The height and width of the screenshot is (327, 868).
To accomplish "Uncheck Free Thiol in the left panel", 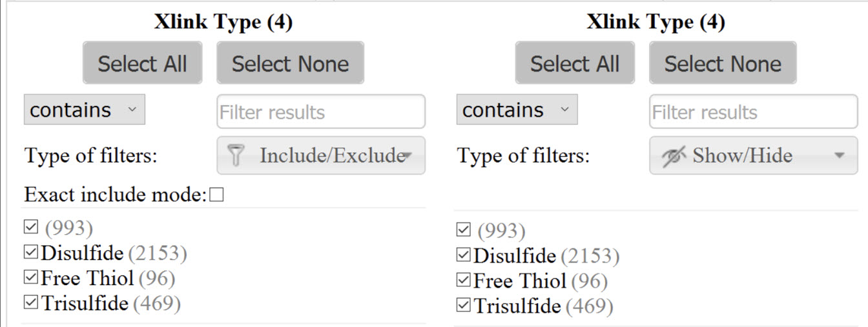I will (x=30, y=278).
